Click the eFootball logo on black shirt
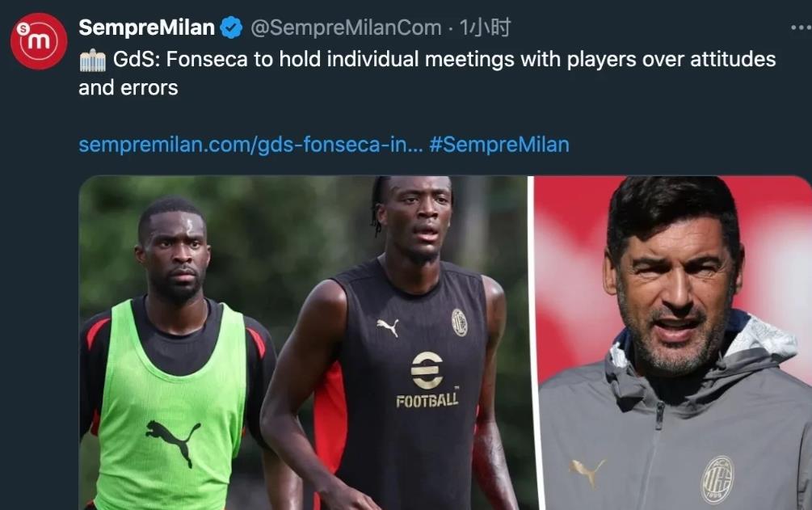This screenshot has height=510, width=812. click(x=427, y=379)
